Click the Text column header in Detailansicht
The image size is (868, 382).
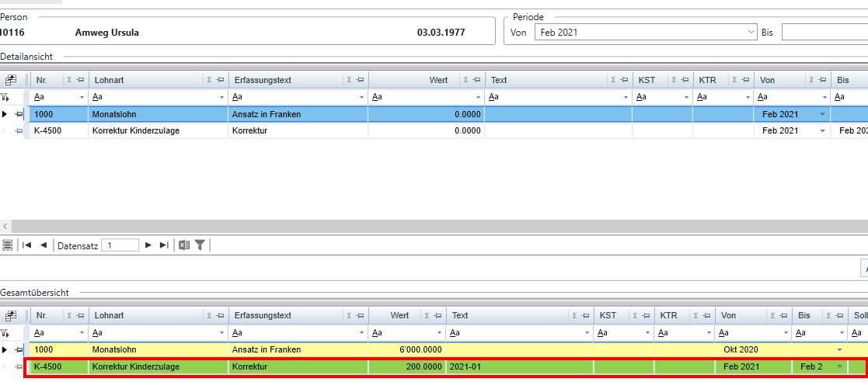pos(500,80)
